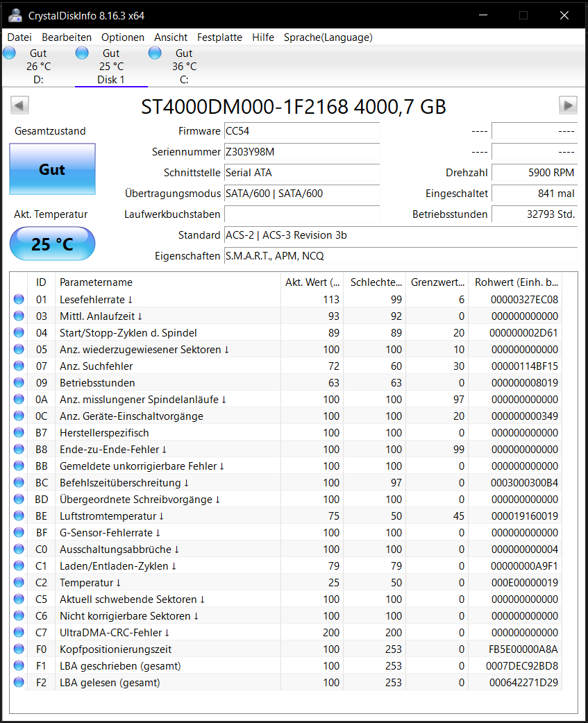Go to previous disk with left arrow
This screenshot has width=588, height=723.
click(x=20, y=105)
